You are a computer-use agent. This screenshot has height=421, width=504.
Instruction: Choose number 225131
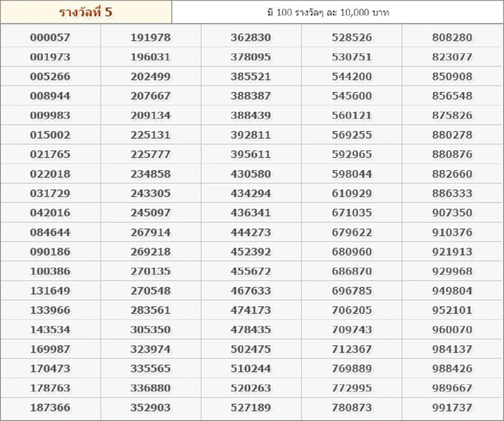[x=150, y=135]
